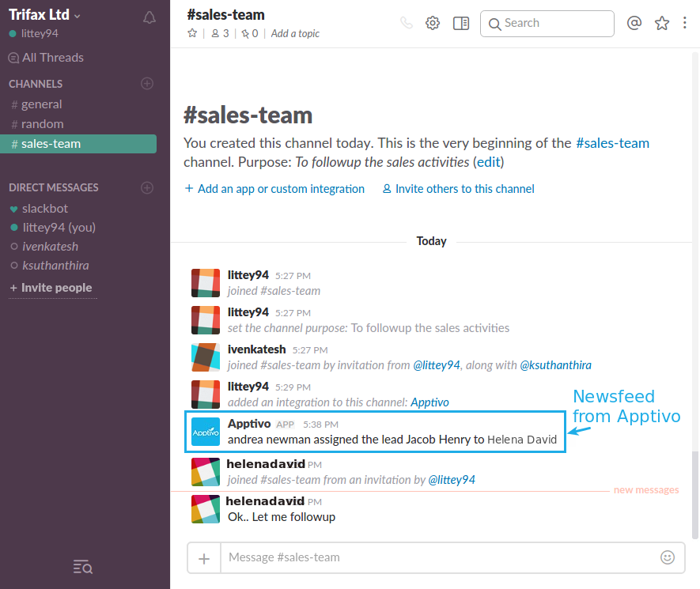Click @littey94 mention in helenadavid join message

pyautogui.click(x=452, y=480)
